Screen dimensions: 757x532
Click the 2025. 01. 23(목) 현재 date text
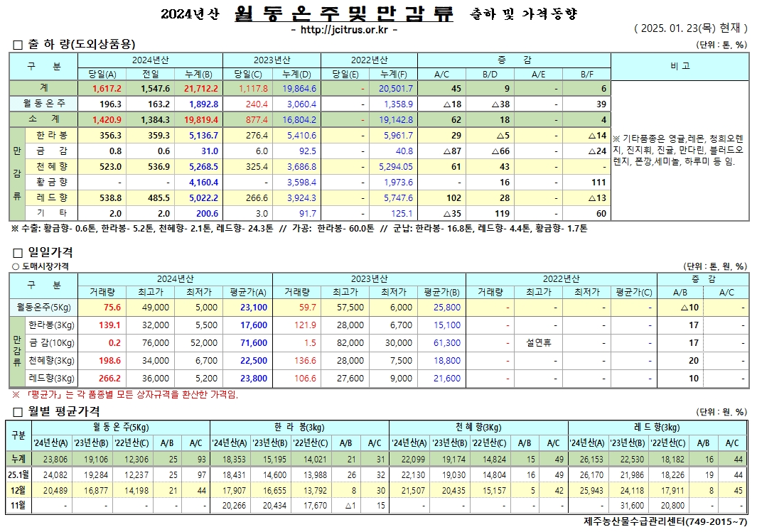690,28
